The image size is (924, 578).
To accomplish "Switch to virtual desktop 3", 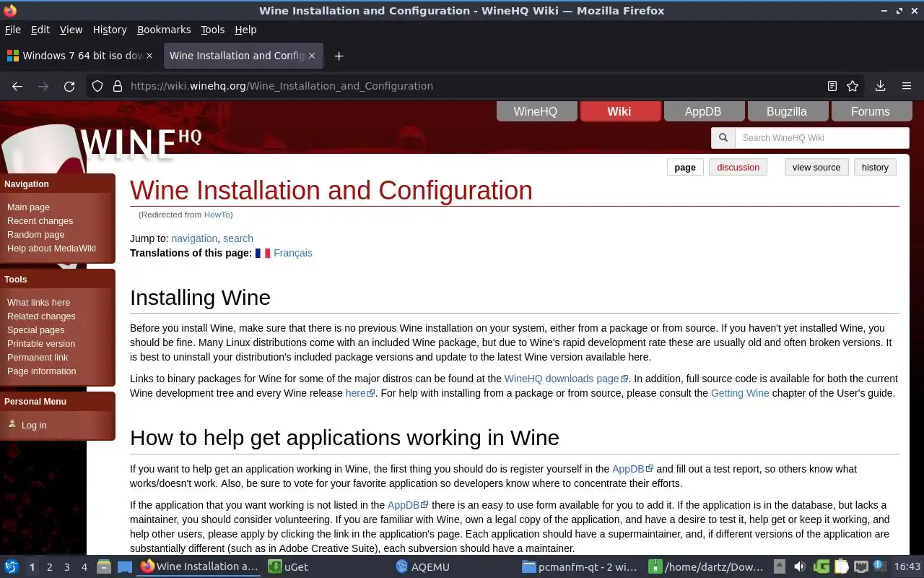I will (x=67, y=567).
